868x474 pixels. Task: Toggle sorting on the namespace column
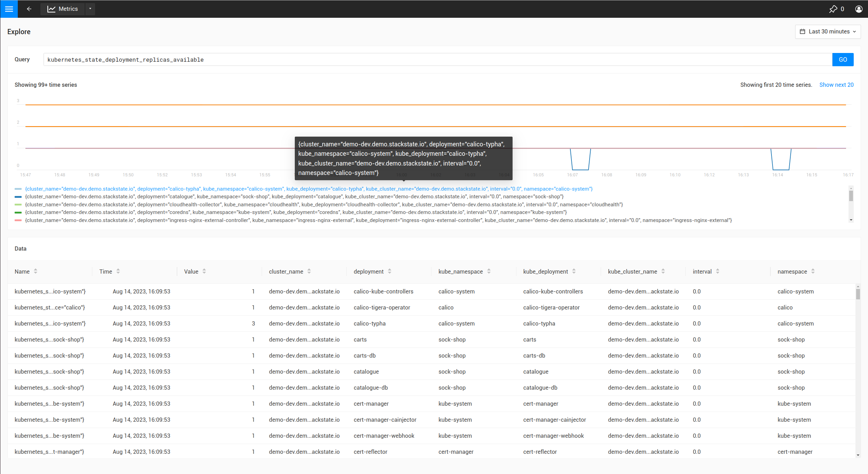pos(813,271)
